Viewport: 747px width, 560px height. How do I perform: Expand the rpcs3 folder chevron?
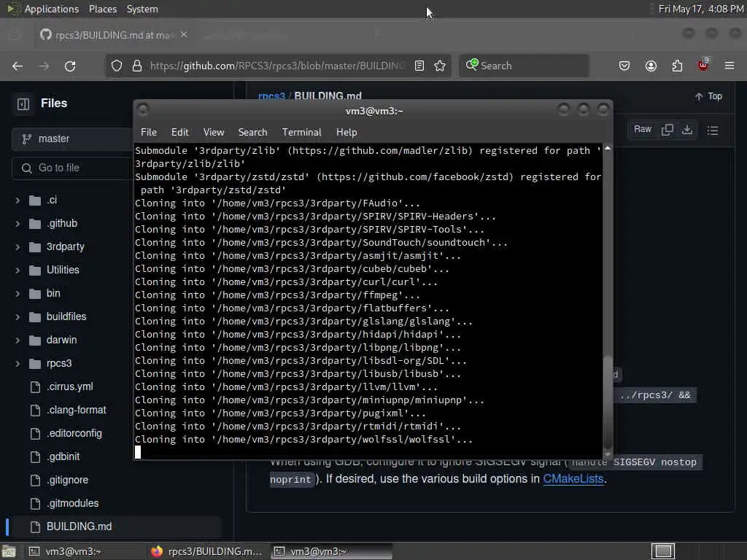(18, 363)
